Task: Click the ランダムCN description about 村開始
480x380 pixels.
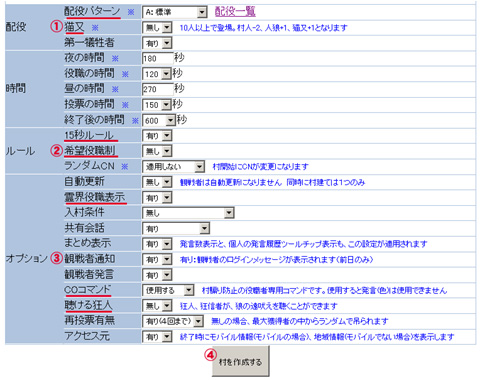Action: [260, 167]
